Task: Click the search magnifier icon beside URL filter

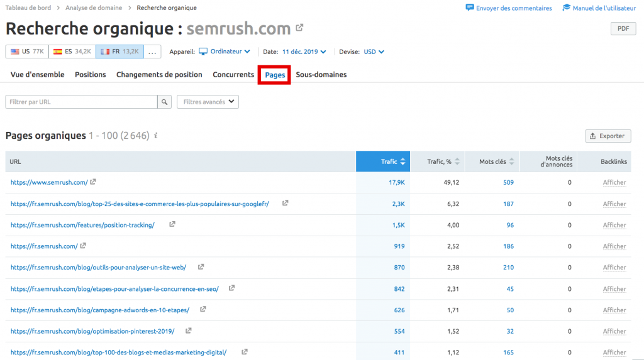Action: [x=164, y=102]
